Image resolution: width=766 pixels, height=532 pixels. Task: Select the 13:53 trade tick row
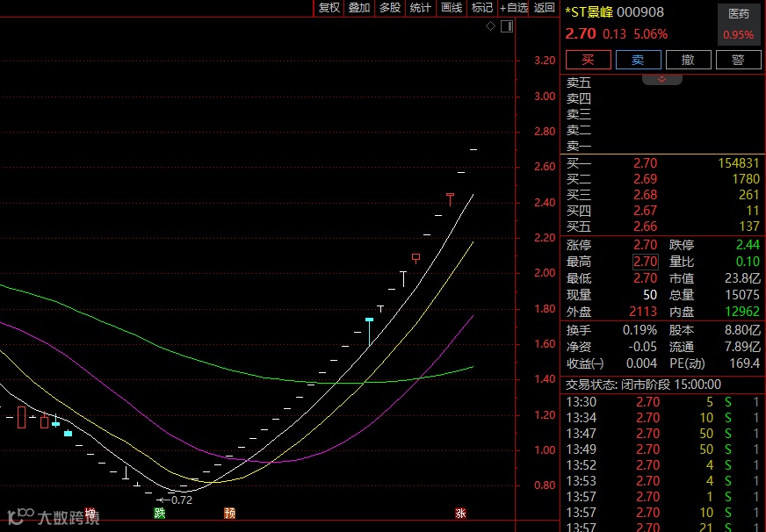click(x=663, y=481)
